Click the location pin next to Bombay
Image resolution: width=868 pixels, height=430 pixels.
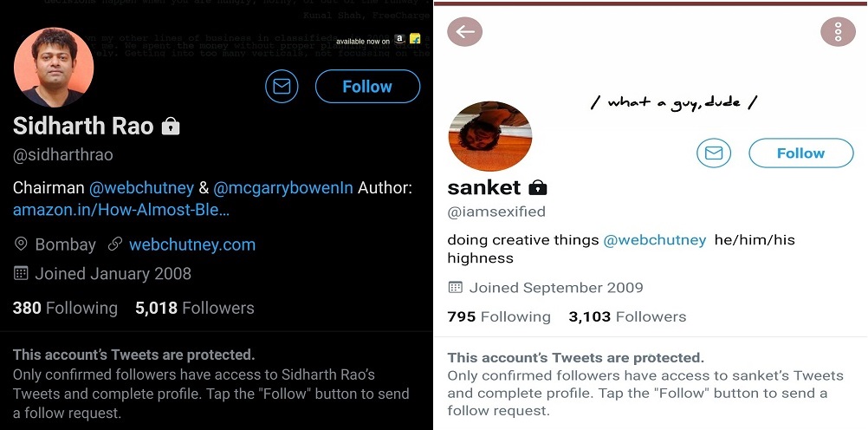coord(21,244)
